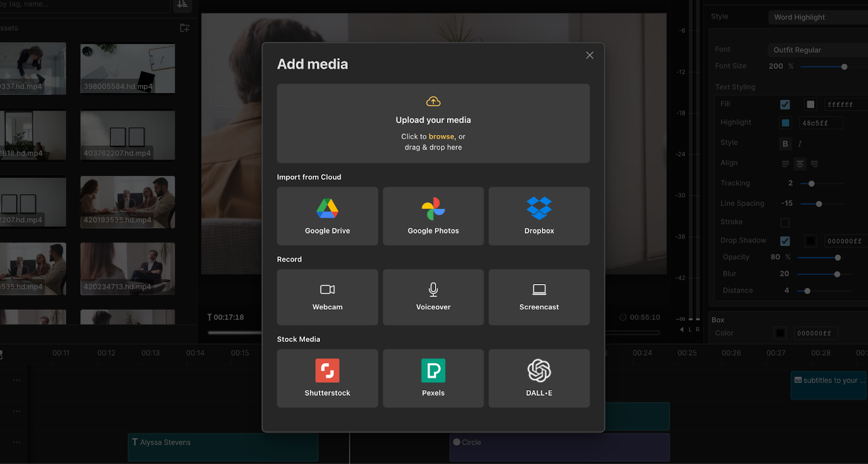The width and height of the screenshot is (868, 464).
Task: Select the 420193535.hd.mp4 asset thumbnail
Action: [x=127, y=202]
